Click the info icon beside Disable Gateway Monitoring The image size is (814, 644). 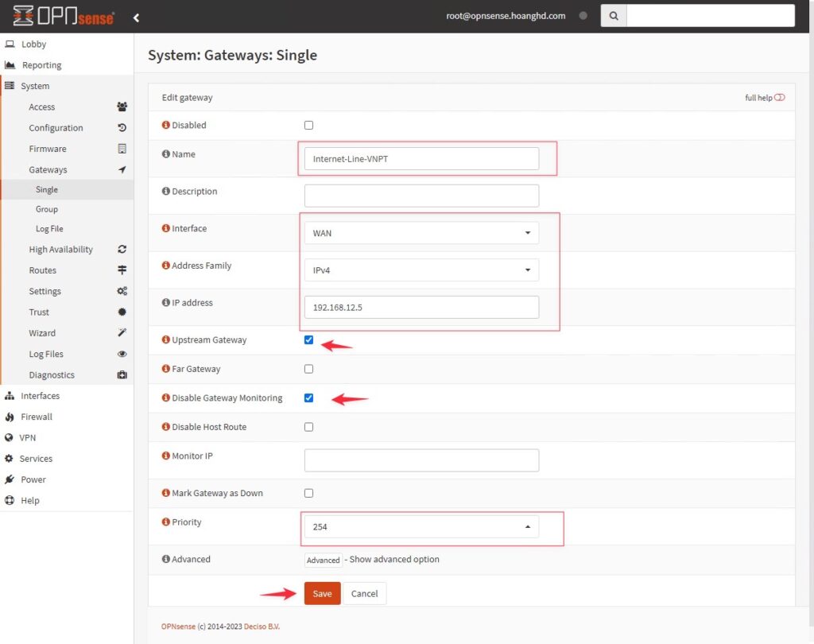coord(165,398)
